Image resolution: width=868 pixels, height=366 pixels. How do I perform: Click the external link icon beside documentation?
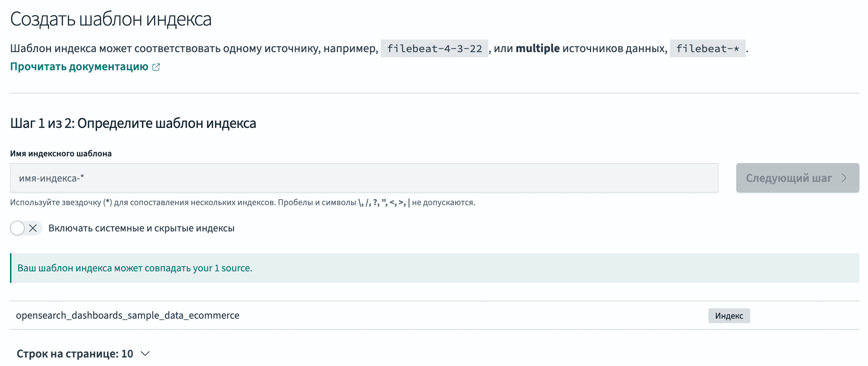tap(156, 67)
